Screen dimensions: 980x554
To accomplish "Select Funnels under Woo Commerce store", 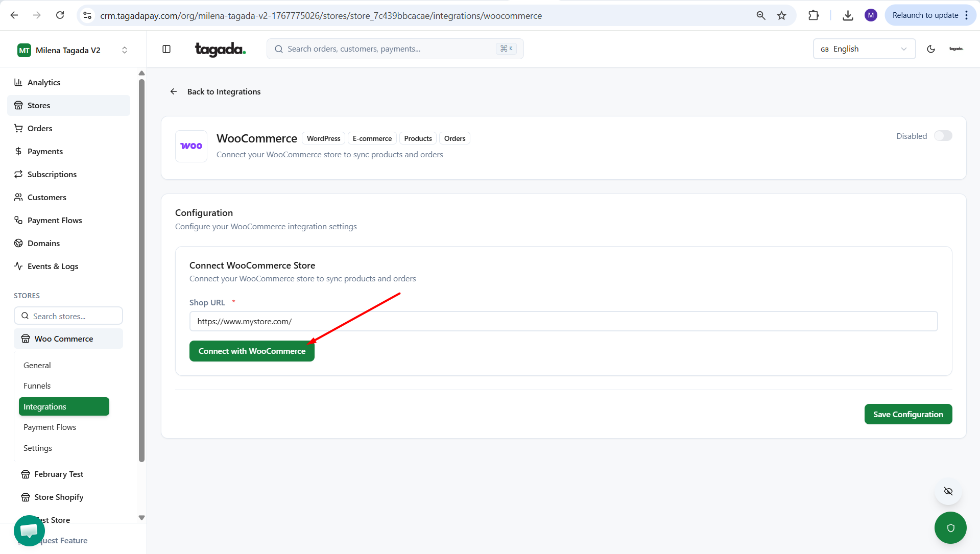I will point(37,386).
